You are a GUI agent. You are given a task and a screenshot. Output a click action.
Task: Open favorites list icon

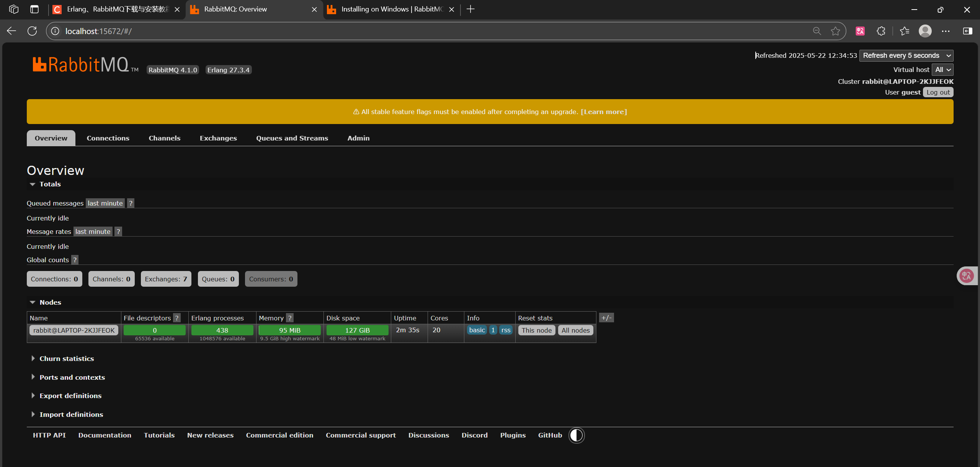click(x=905, y=31)
